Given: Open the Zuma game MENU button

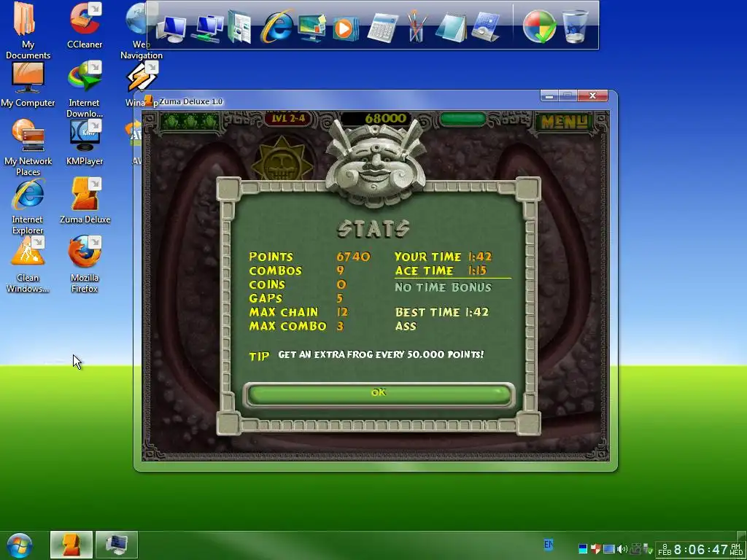Looking at the screenshot, I should [x=564, y=122].
